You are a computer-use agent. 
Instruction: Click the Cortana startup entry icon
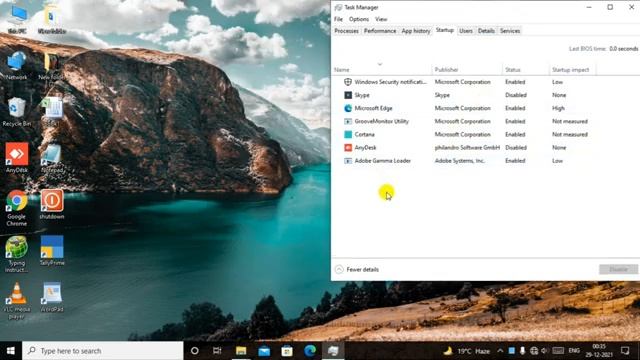[x=348, y=134]
